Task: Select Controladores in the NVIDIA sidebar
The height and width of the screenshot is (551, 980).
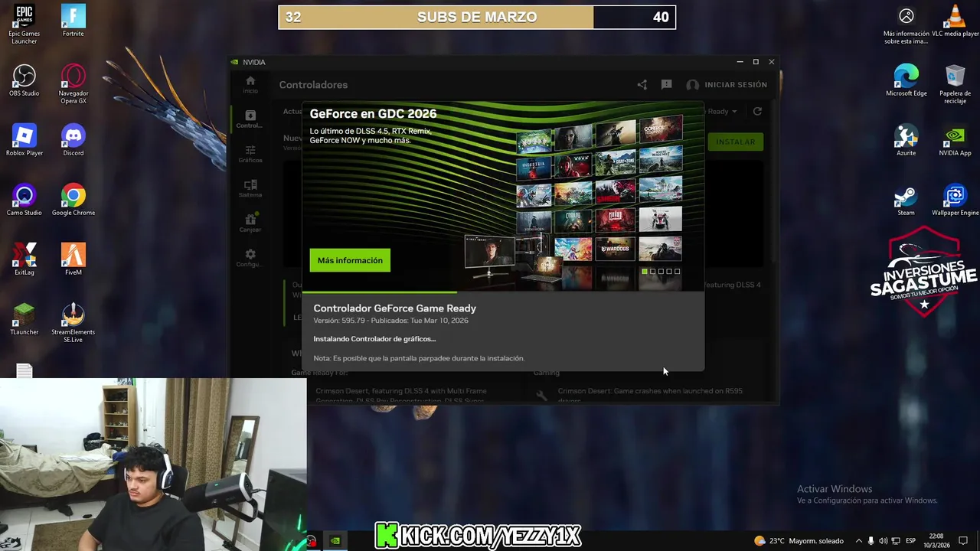Action: [x=250, y=119]
